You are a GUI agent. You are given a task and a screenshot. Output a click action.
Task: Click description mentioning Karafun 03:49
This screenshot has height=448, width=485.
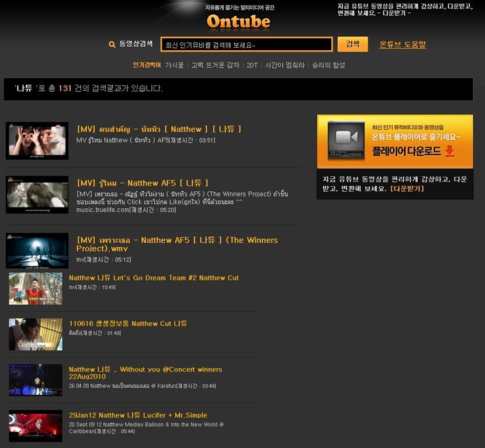(142, 386)
